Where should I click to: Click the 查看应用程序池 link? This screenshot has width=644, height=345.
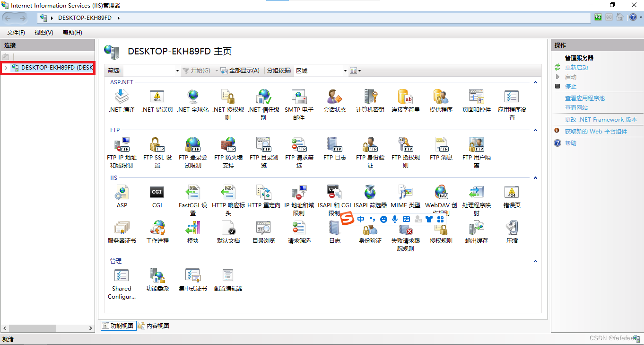tap(585, 98)
